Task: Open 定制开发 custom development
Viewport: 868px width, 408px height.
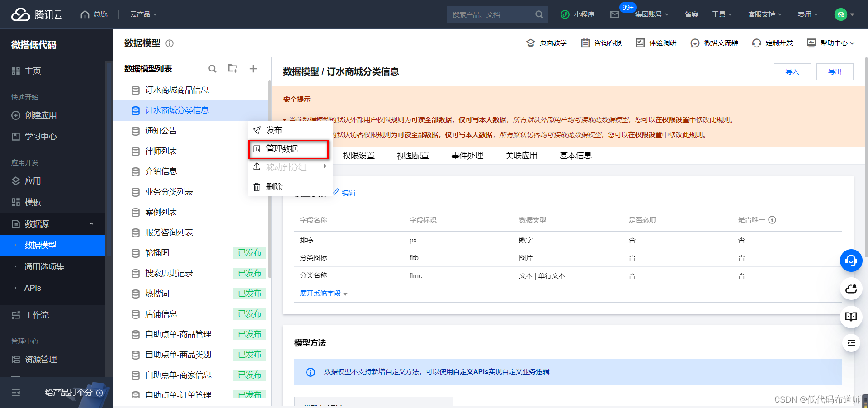Action: (773, 43)
